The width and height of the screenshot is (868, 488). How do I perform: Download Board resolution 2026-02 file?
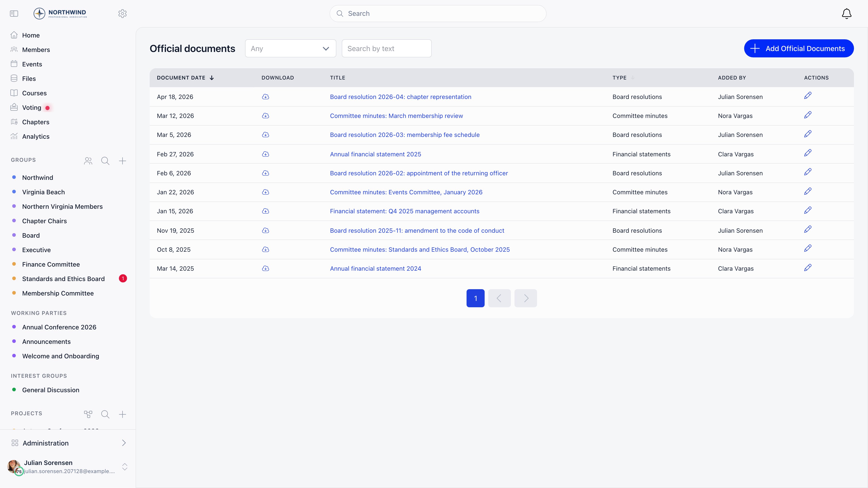(x=266, y=173)
